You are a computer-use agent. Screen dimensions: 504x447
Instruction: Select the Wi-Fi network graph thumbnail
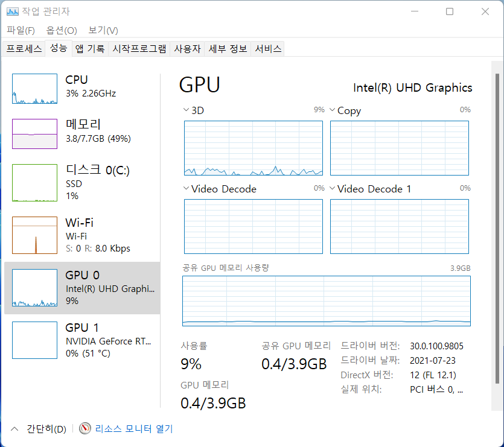pyautogui.click(x=34, y=235)
